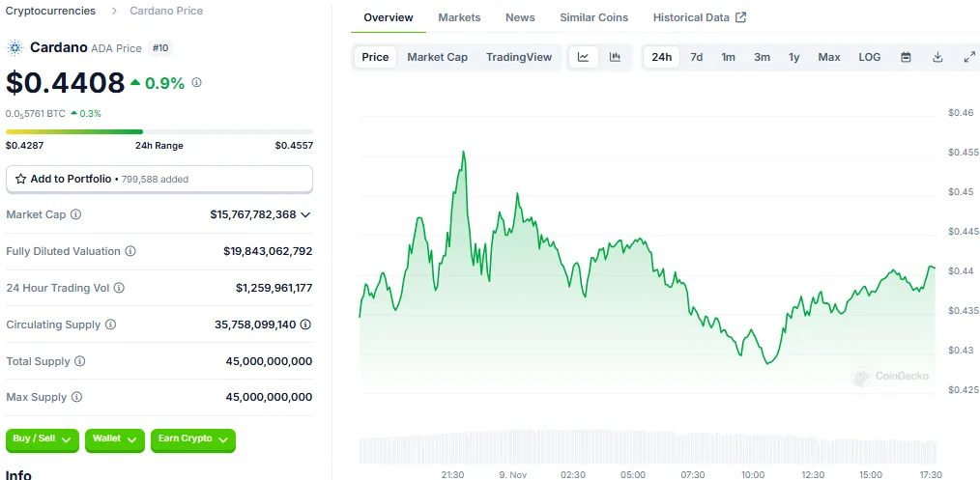Set chart range to Max
The image size is (980, 480).
(x=829, y=57)
